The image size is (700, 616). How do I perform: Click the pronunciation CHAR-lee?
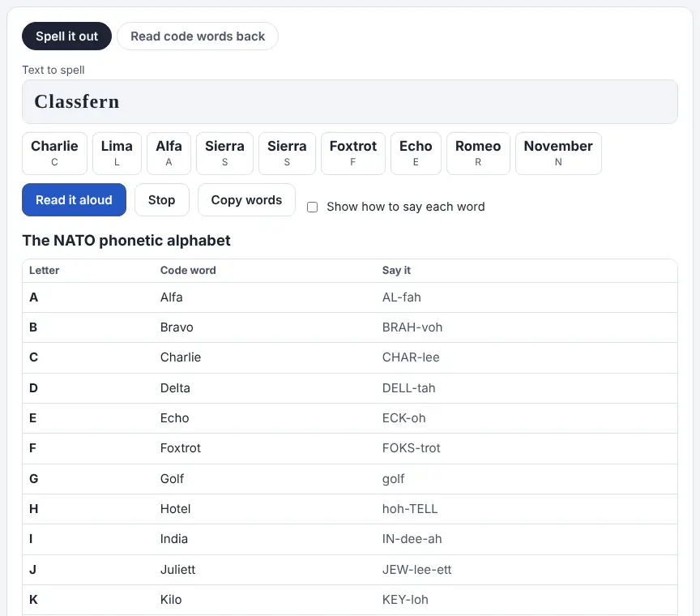[411, 357]
